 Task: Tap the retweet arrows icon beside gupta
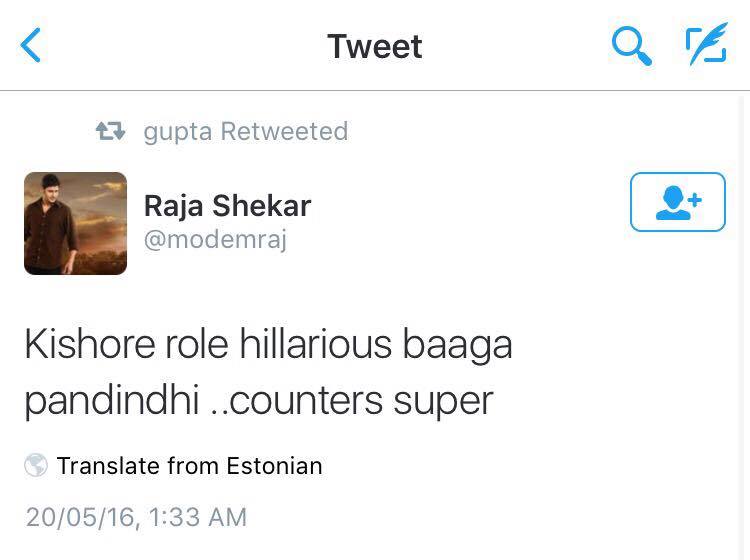click(109, 131)
